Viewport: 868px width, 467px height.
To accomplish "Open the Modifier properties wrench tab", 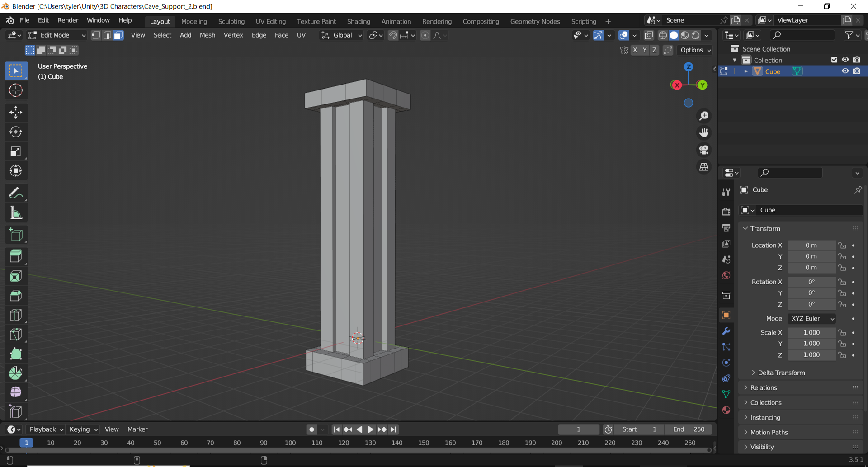I will (726, 331).
